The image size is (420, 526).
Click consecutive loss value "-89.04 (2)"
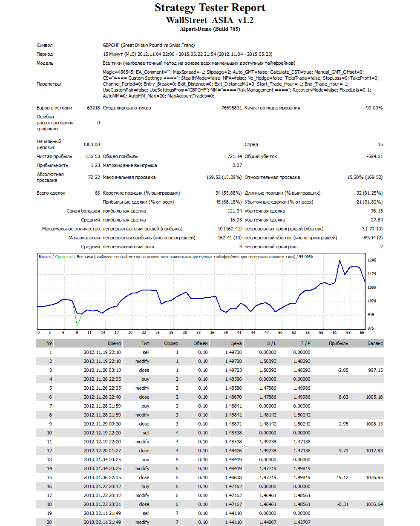coord(372,238)
